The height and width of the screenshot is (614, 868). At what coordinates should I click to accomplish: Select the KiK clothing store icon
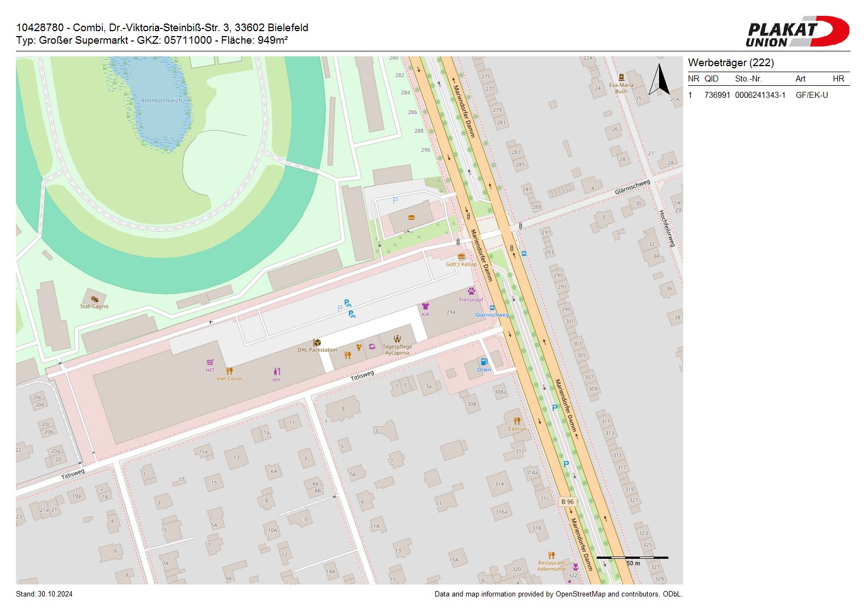coord(426,307)
